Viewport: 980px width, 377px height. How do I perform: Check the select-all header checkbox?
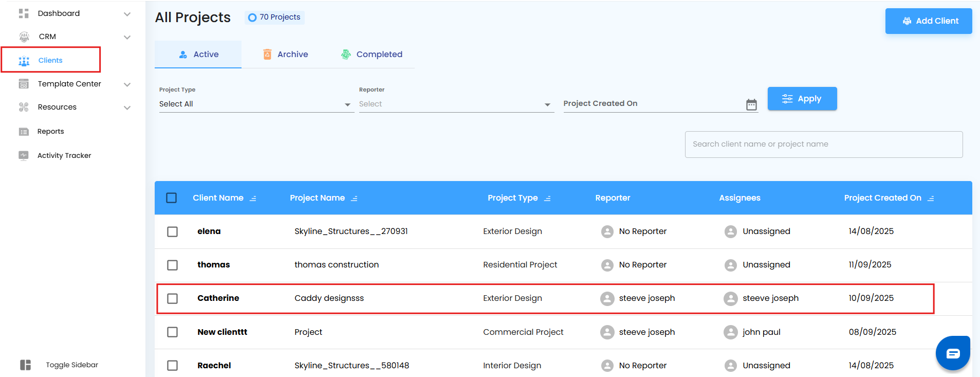tap(172, 198)
